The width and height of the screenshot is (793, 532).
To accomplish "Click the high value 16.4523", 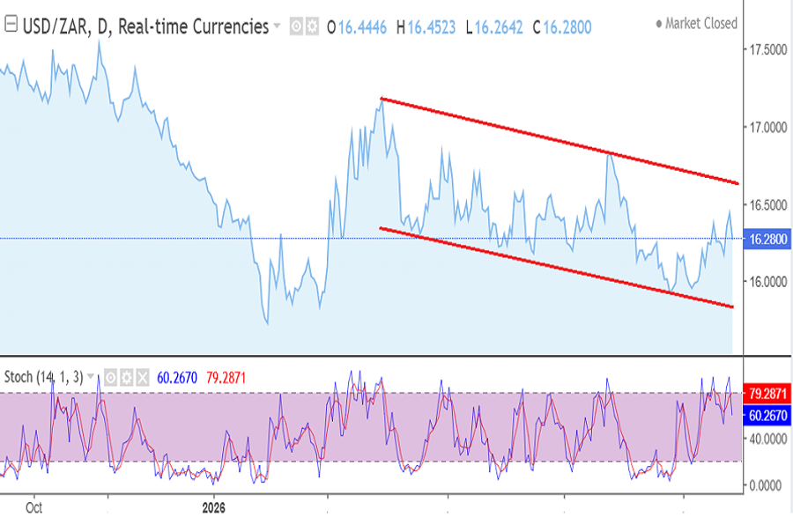I will coord(432,27).
